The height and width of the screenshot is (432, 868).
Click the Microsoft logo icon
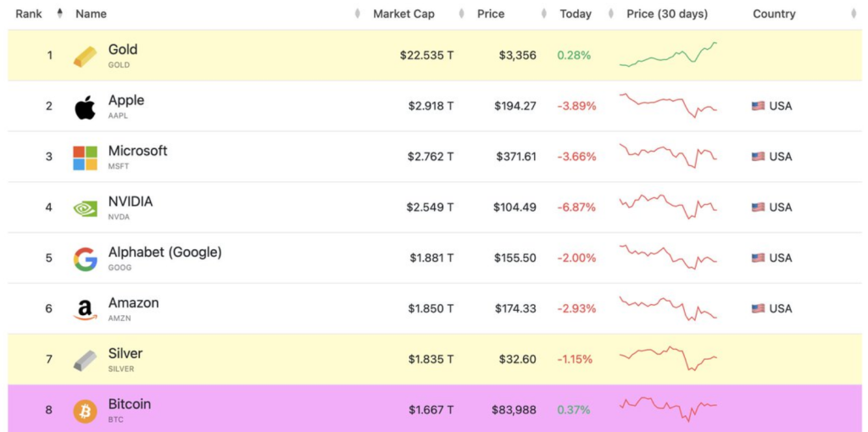[85, 158]
